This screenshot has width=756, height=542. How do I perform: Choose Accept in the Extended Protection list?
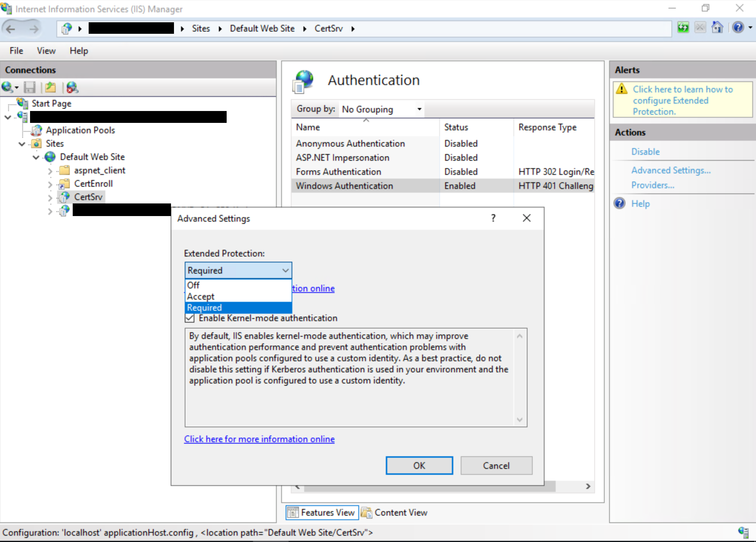(x=238, y=296)
